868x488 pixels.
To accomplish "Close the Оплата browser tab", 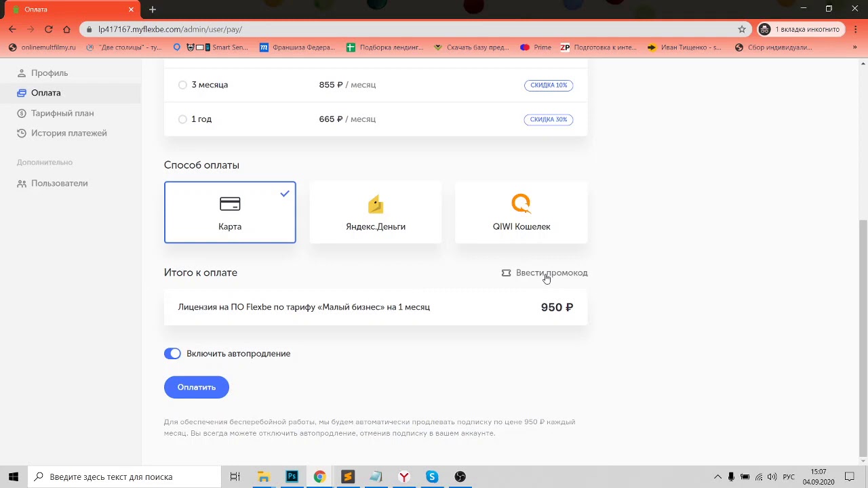I will (132, 9).
